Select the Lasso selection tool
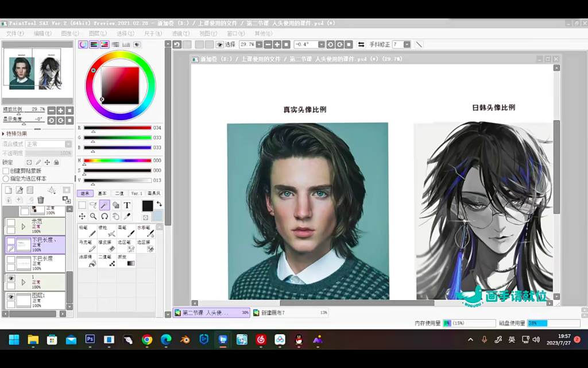The image size is (588, 368). pos(93,205)
